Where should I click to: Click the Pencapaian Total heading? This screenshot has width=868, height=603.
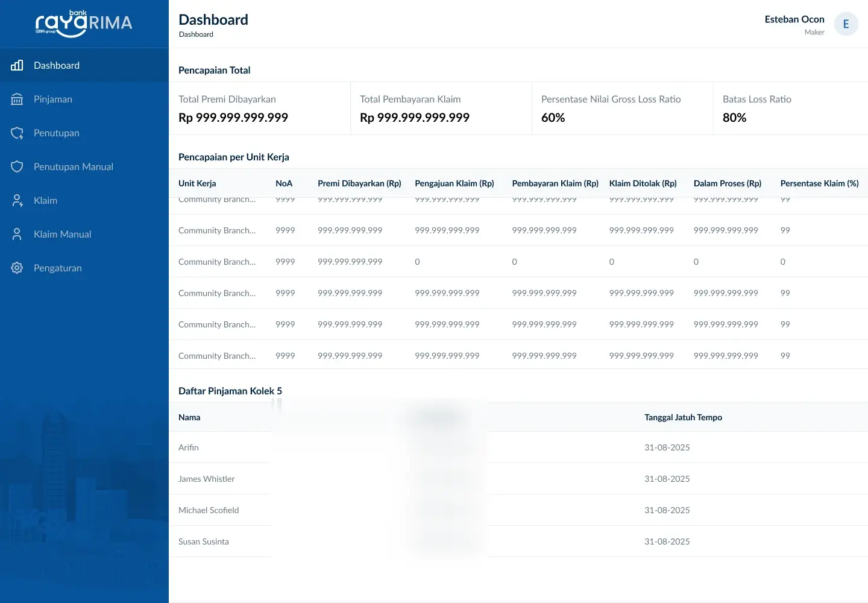point(215,70)
